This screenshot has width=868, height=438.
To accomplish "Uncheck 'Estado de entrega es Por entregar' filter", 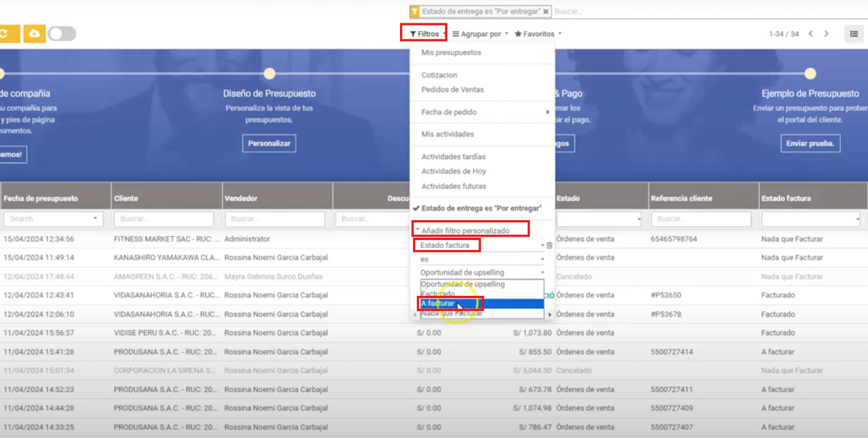I will click(481, 208).
